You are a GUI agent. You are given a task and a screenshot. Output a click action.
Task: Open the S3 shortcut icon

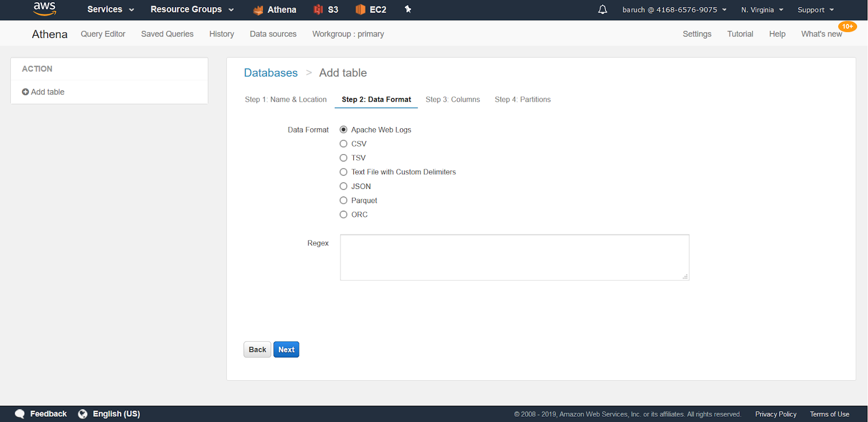pos(318,9)
